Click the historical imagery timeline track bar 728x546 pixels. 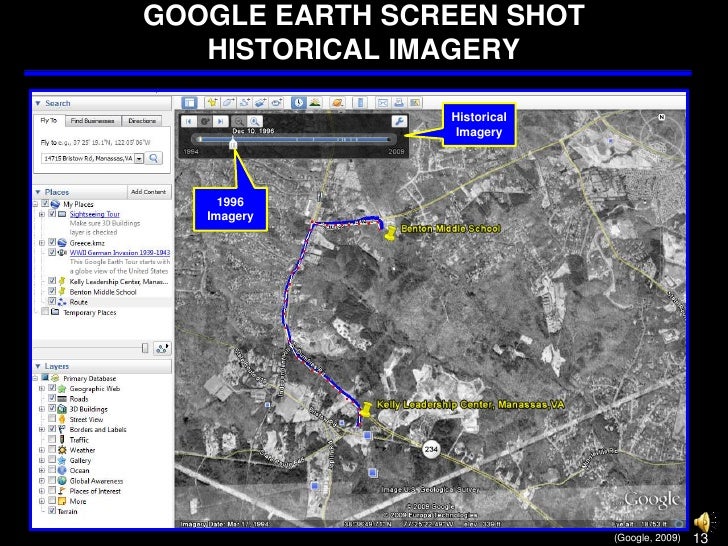tap(294, 139)
